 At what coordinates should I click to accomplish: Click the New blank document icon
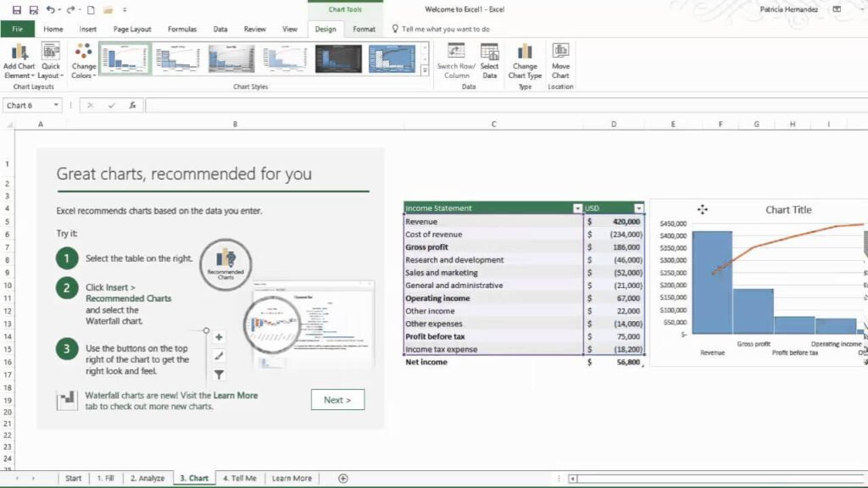point(91,9)
